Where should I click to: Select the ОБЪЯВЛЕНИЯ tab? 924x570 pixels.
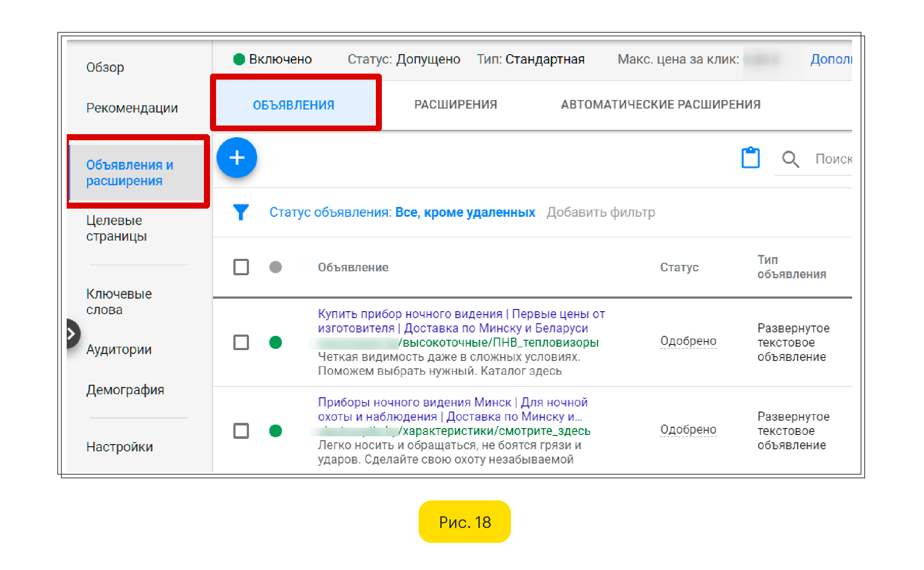[x=294, y=105]
